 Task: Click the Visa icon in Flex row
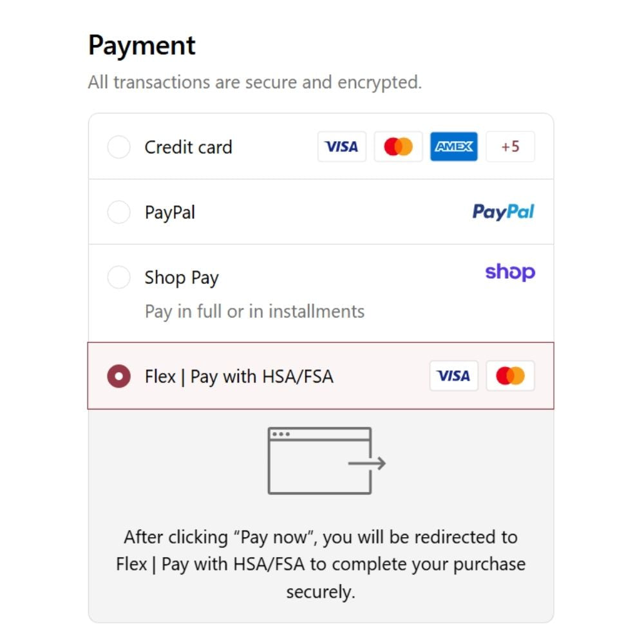(x=453, y=376)
